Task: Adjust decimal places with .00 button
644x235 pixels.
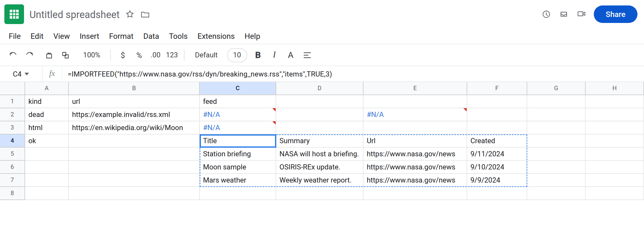Action: (156, 55)
